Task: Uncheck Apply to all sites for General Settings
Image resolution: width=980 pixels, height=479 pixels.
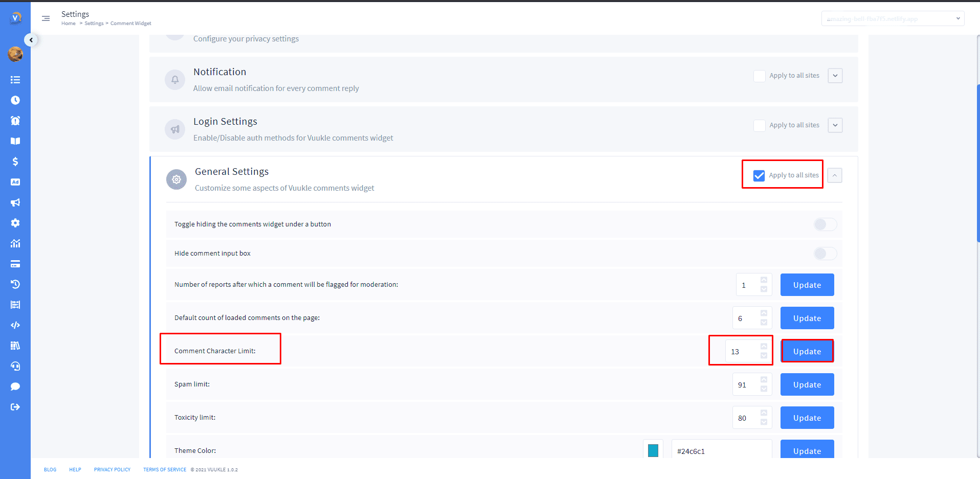Action: click(759, 175)
